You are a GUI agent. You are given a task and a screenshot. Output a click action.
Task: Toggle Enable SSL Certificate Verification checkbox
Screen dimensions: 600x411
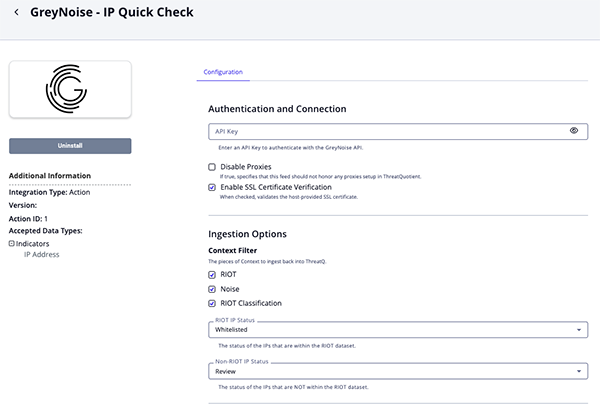(212, 187)
